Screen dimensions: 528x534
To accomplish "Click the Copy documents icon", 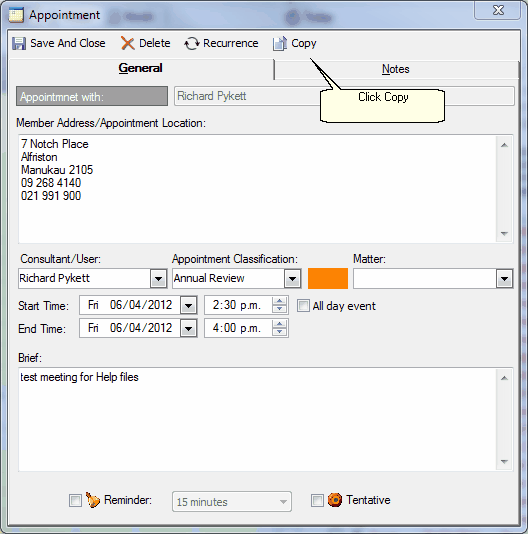I will pos(280,44).
